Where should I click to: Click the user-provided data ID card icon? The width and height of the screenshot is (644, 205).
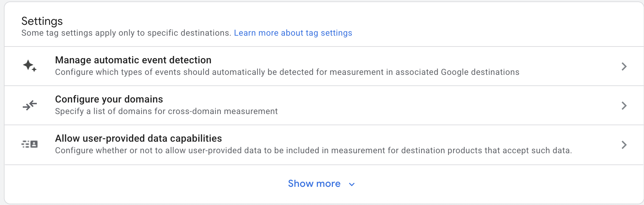30,144
